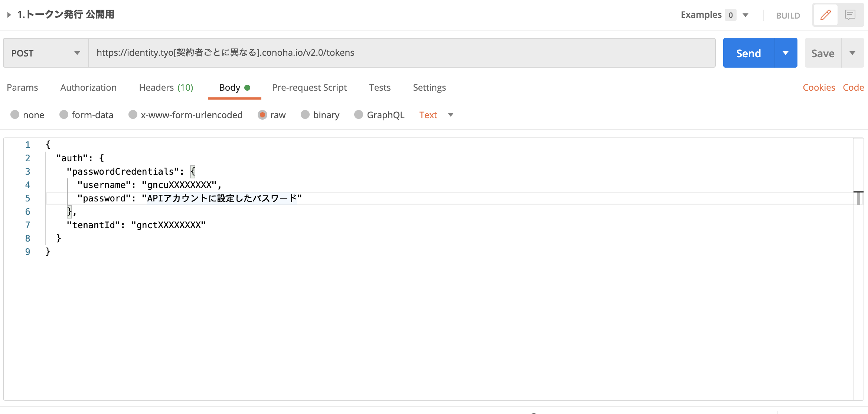The width and height of the screenshot is (868, 414).
Task: Open the Examples dropdown arrow
Action: click(745, 15)
